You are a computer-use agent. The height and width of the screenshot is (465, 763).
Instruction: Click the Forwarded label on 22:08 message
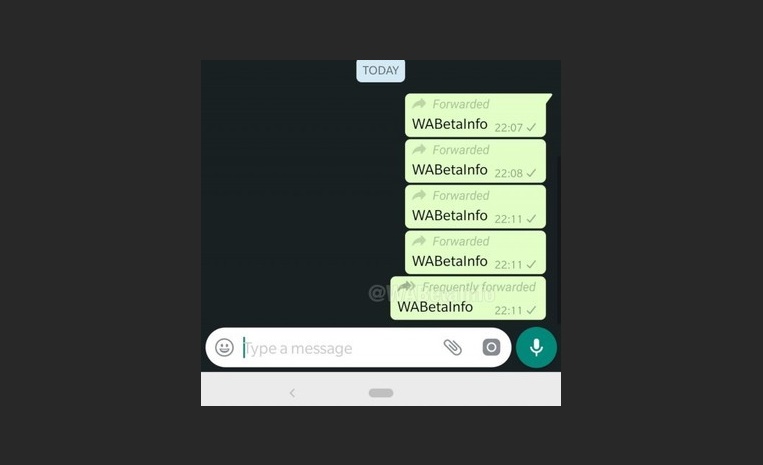461,150
